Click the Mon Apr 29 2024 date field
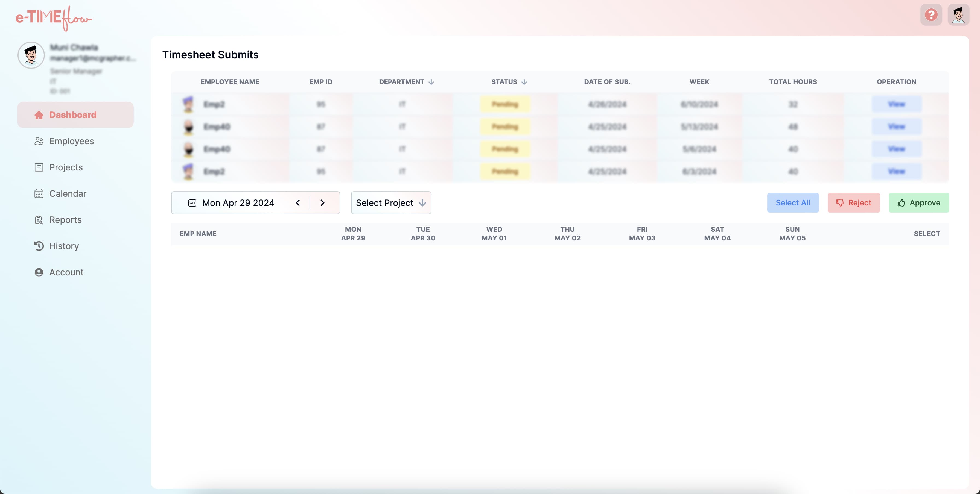This screenshot has width=980, height=494. point(238,202)
